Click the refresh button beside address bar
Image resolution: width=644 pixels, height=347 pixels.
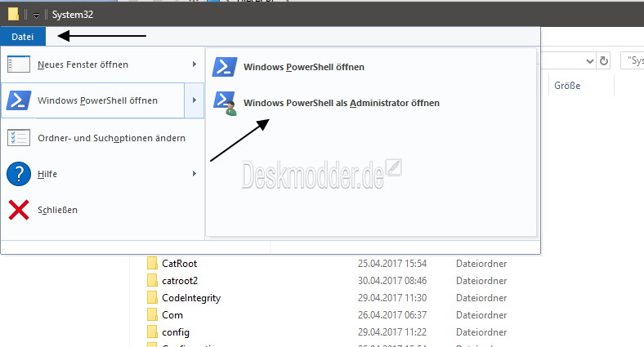[x=604, y=61]
